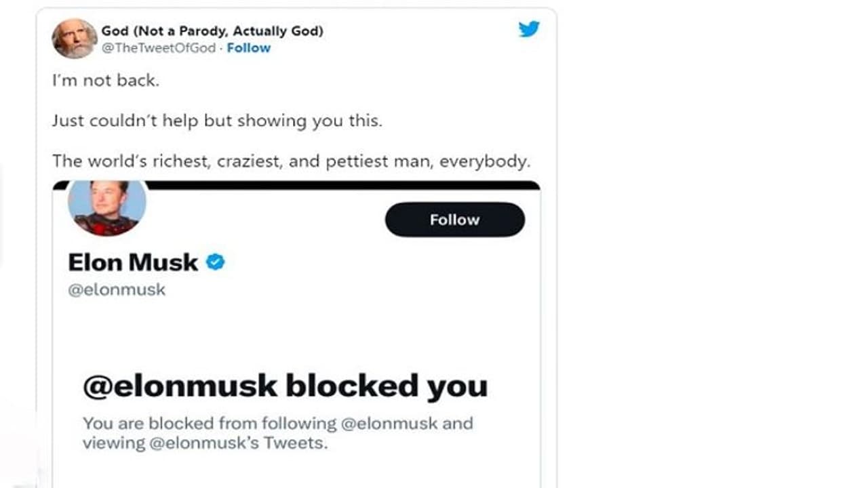Click the "viewing @elonmusk's Tweets." text line

tap(205, 443)
